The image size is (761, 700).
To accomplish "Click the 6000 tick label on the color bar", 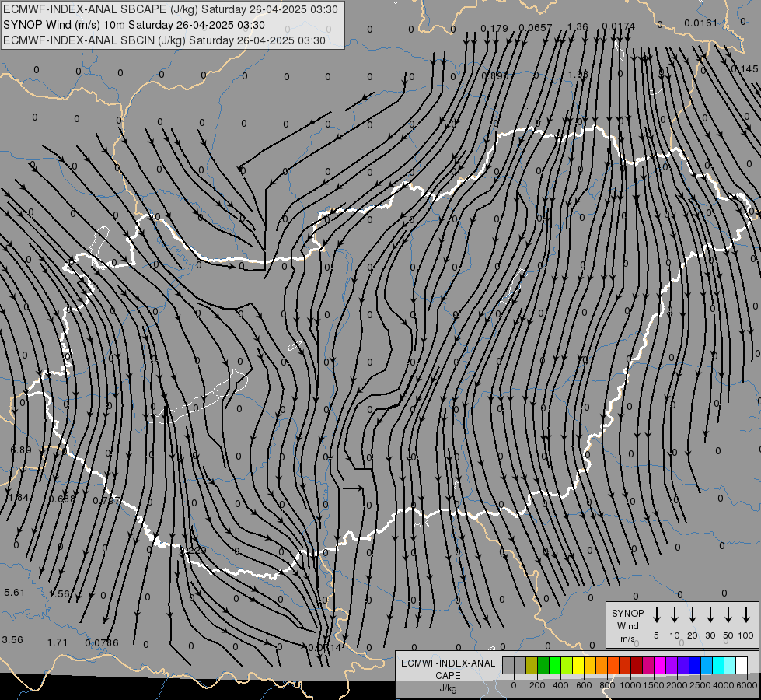I will 746,685.
